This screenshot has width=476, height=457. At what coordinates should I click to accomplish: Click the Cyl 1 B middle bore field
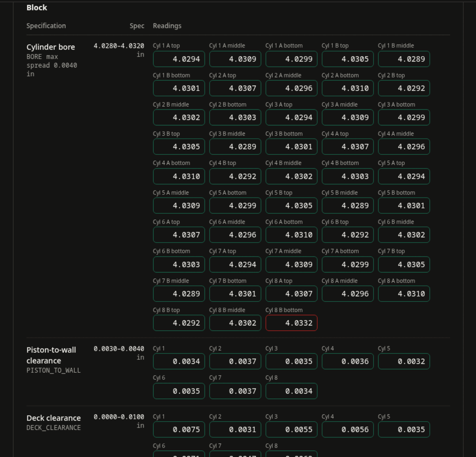(x=404, y=59)
